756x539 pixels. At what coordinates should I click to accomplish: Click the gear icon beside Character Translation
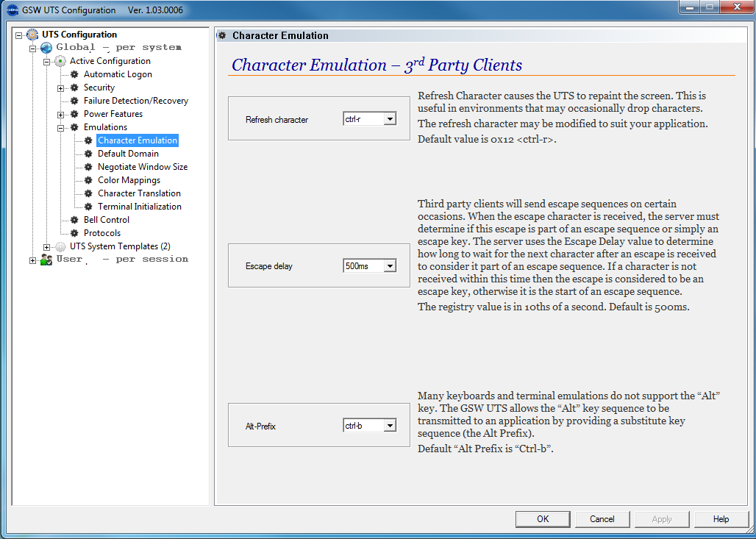tap(88, 193)
